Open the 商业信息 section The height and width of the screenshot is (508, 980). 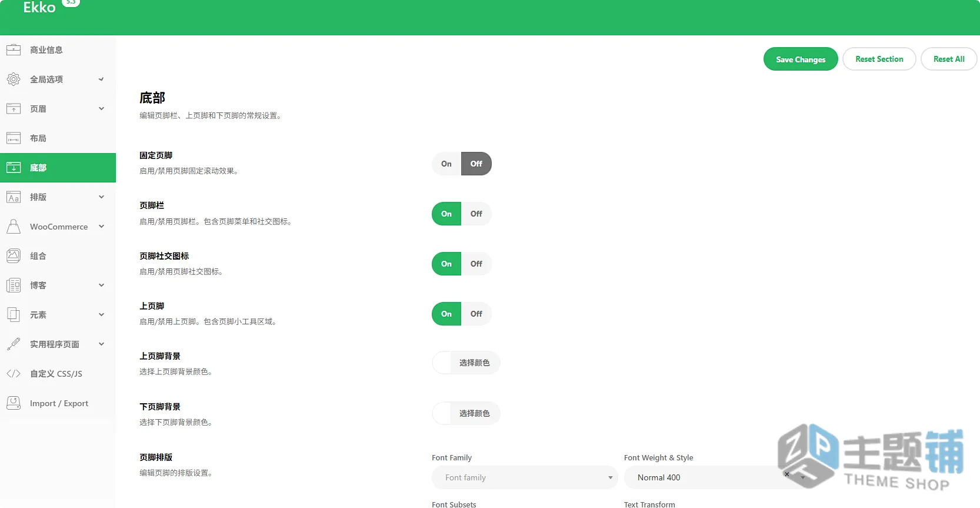tap(58, 50)
